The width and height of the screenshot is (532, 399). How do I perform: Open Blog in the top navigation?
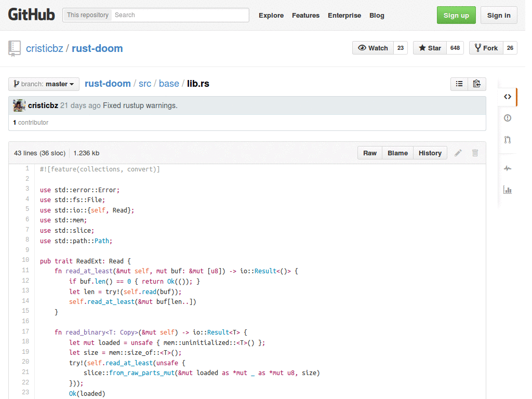[x=377, y=15]
